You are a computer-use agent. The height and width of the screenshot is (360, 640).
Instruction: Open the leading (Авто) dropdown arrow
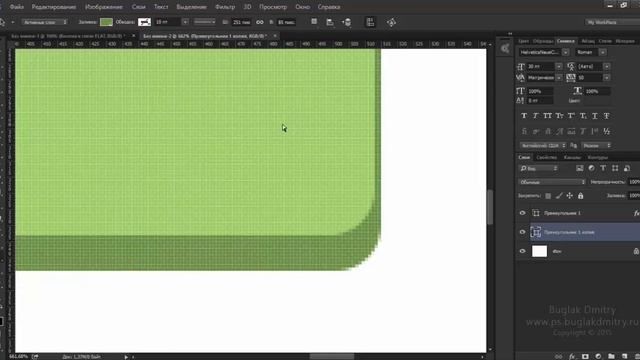[607, 67]
